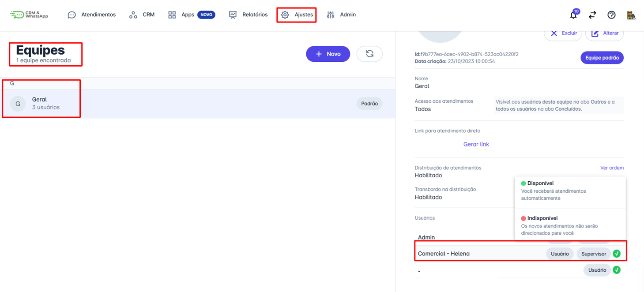Switch to the Atendimentos menu
This screenshot has width=644, height=292.
click(91, 15)
